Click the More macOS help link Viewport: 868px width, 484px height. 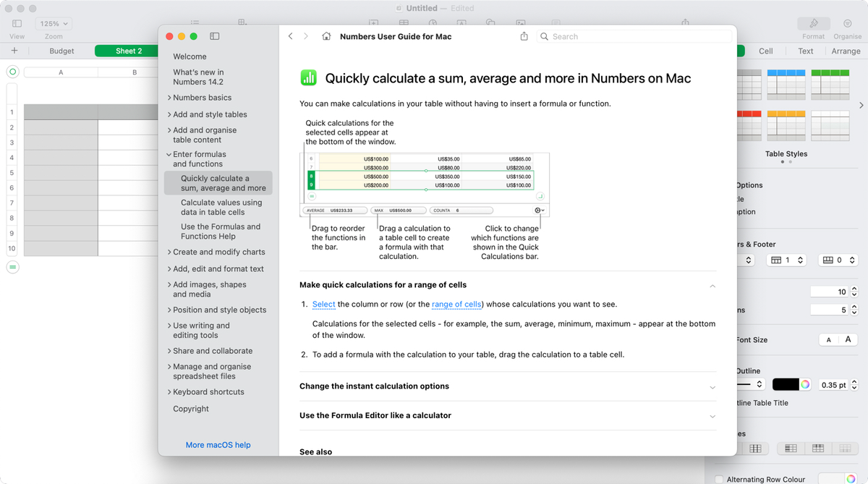pos(218,445)
